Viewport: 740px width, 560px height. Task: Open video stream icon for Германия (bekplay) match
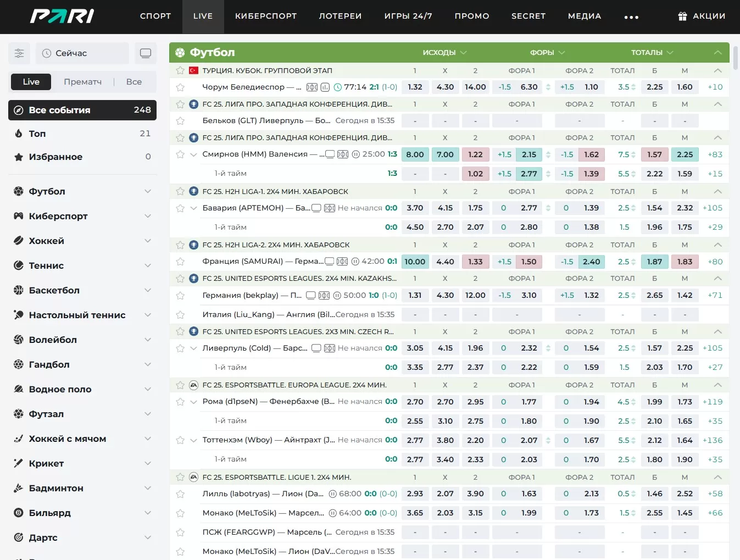coord(310,296)
